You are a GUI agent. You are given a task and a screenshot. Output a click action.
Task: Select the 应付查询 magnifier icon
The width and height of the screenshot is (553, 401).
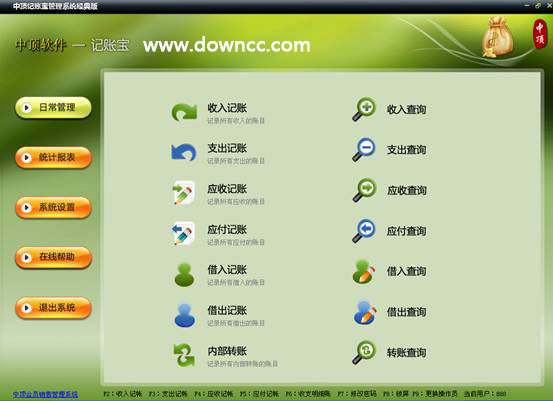(364, 231)
